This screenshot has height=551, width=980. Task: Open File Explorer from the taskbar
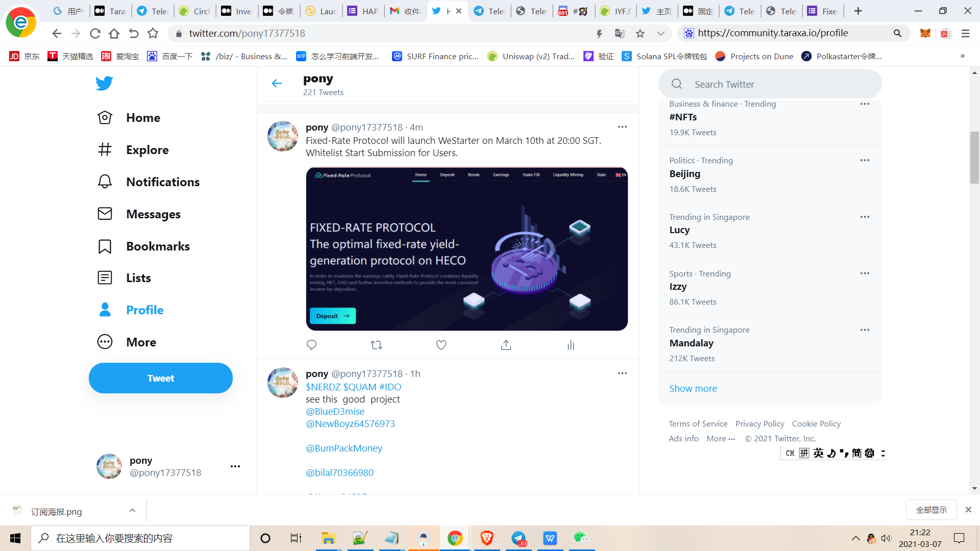coord(328,538)
